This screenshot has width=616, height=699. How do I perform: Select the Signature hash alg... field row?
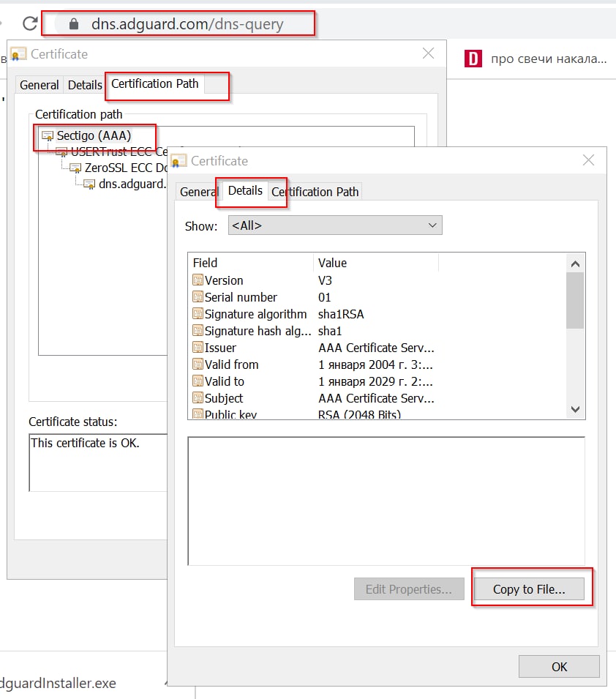377,332
